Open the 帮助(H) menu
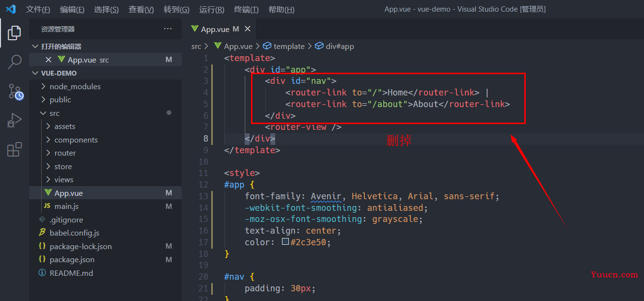The image size is (644, 301). click(x=281, y=9)
